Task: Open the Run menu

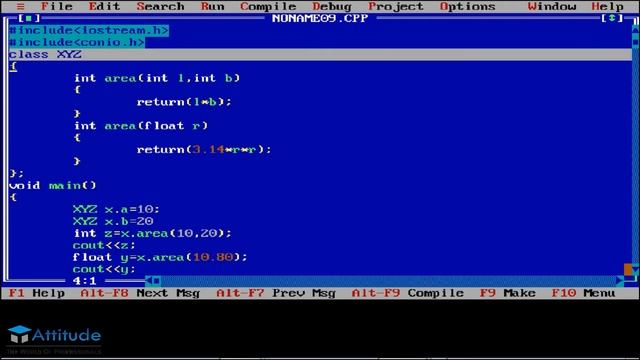Action: 213,7
